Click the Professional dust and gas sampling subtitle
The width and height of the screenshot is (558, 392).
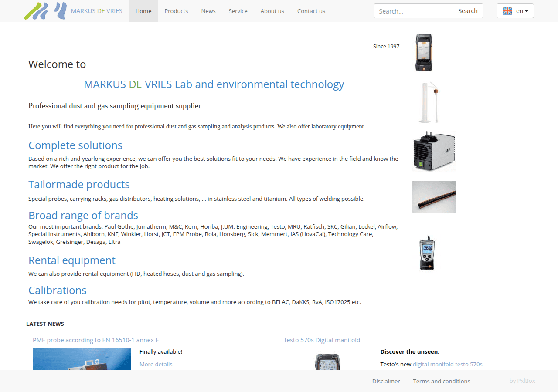115,106
